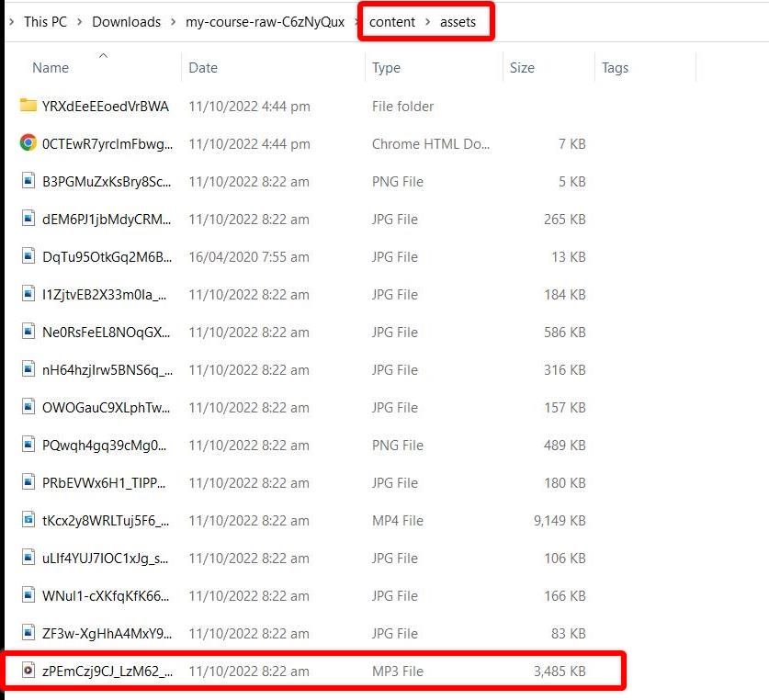Select file name PQwqh4gq39cMg0...
The width and height of the screenshot is (769, 700).
coord(104,446)
